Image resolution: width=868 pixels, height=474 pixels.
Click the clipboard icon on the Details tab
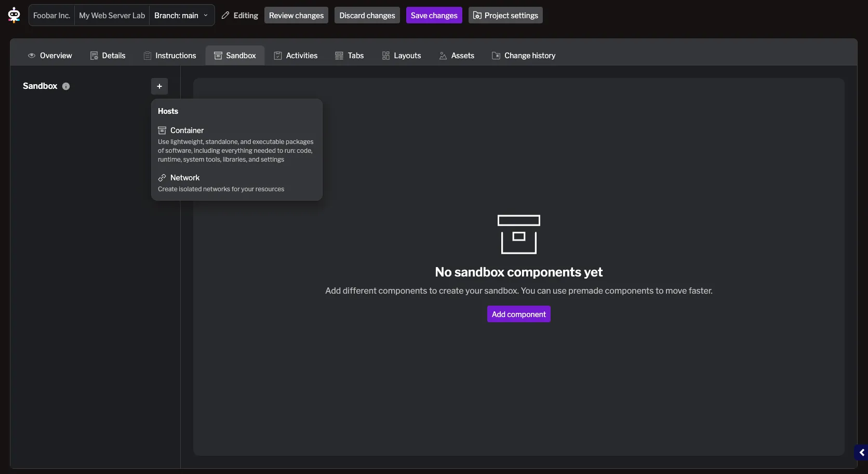(94, 56)
